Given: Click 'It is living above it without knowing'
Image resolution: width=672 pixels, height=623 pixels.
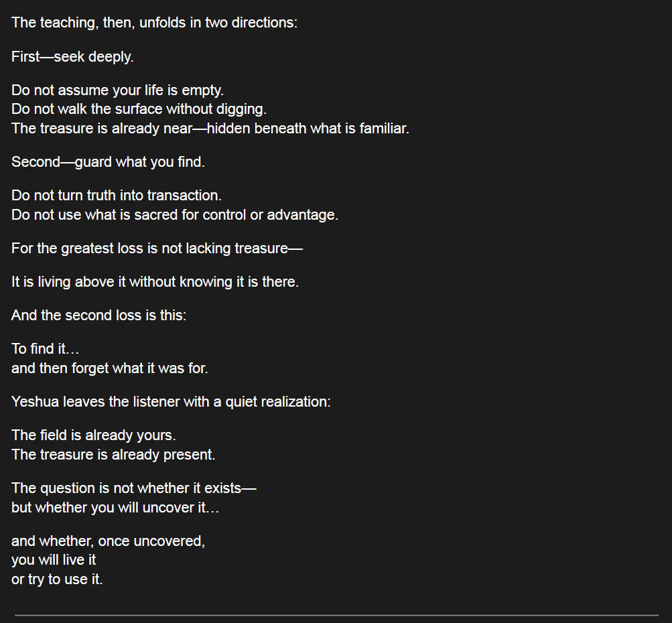Looking at the screenshot, I should [x=155, y=282].
